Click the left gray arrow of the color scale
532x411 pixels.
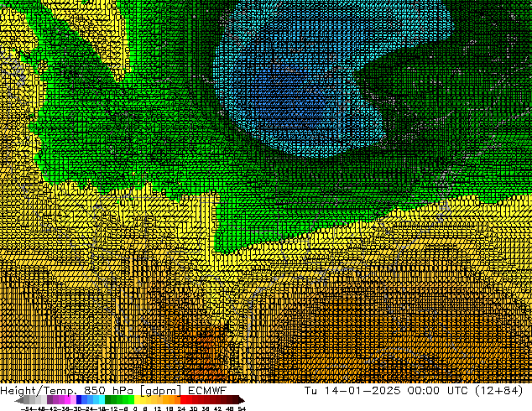19,400
